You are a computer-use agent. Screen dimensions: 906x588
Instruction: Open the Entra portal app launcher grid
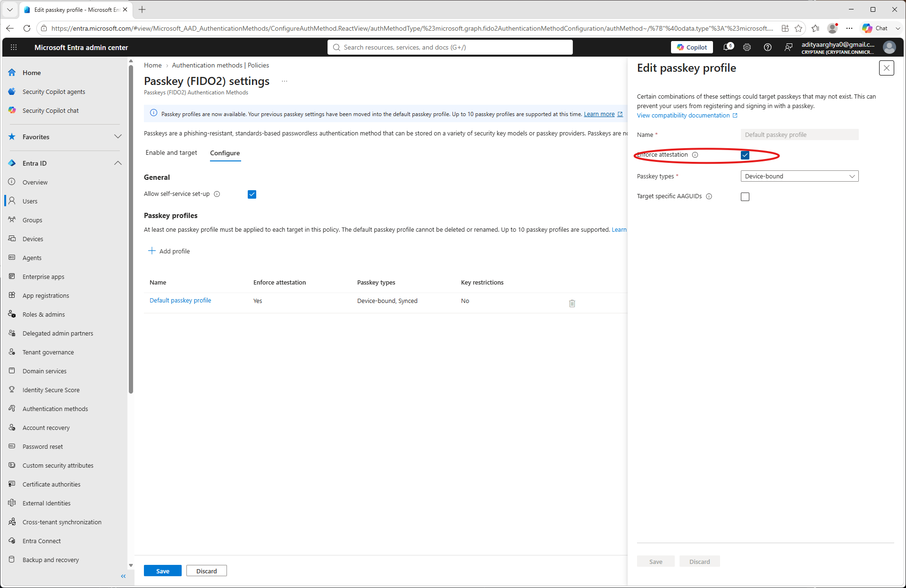pyautogui.click(x=14, y=47)
